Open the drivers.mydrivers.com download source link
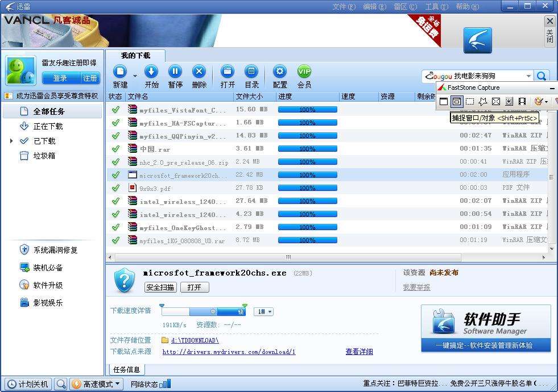The height and width of the screenshot is (392, 558). 229,352
